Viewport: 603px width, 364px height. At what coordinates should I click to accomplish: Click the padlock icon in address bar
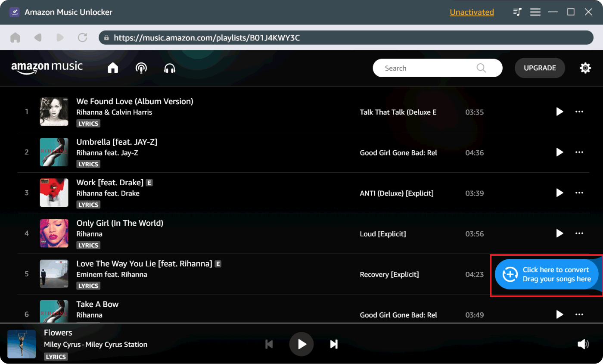[x=106, y=38]
